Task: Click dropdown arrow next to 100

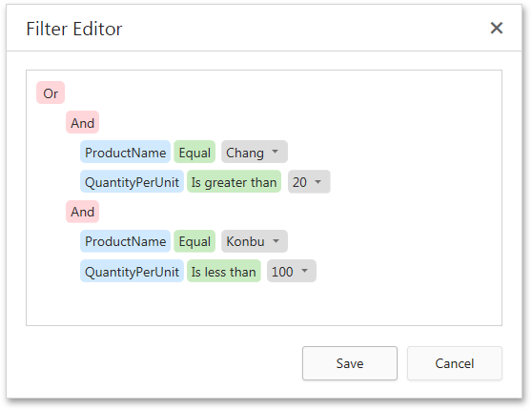Action: (305, 271)
